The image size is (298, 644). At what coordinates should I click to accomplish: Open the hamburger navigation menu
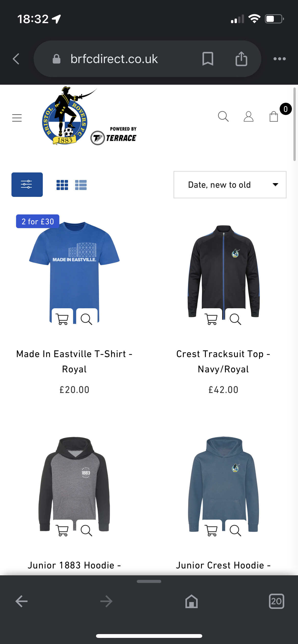pos(17,118)
